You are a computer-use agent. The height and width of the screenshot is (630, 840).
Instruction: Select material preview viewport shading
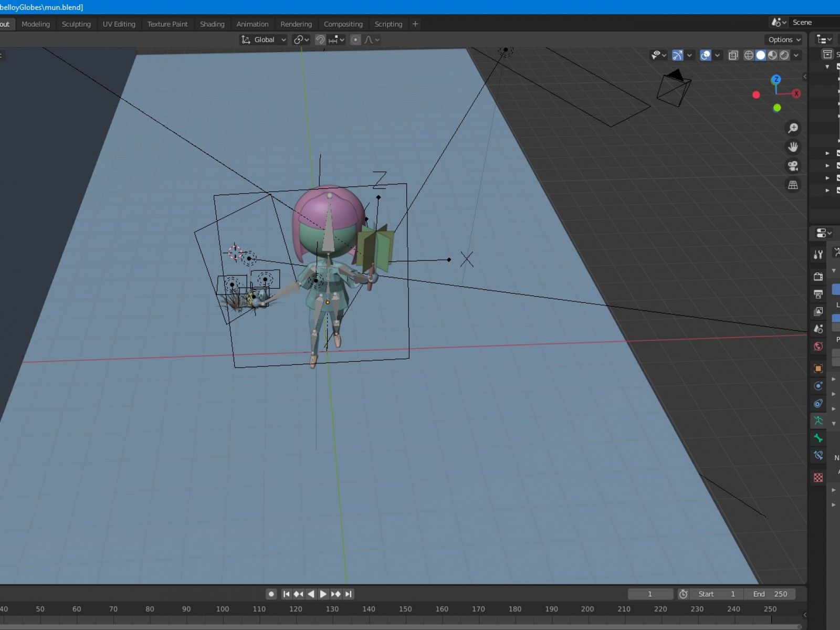click(x=773, y=55)
